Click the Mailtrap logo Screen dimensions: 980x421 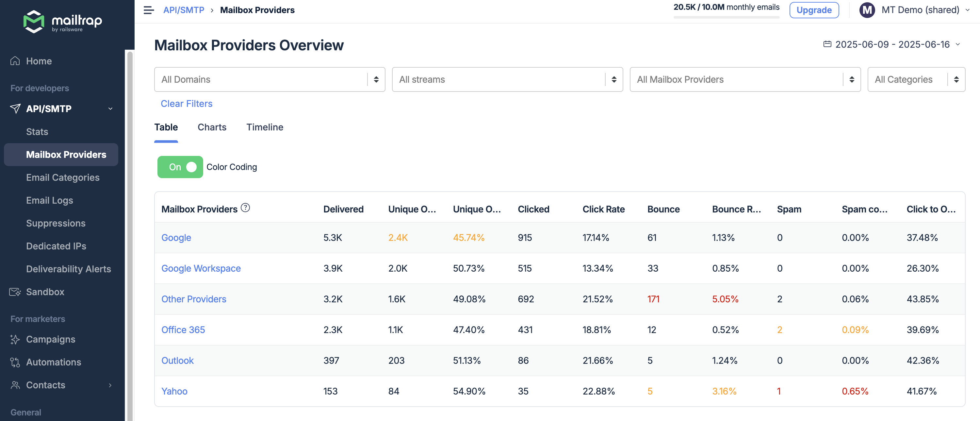click(x=62, y=22)
